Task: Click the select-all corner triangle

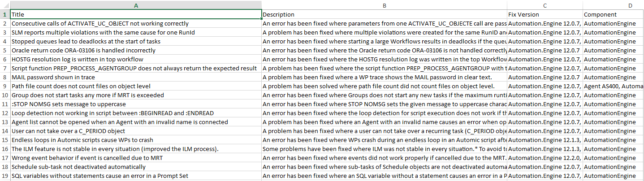Action: pyautogui.click(x=5, y=5)
